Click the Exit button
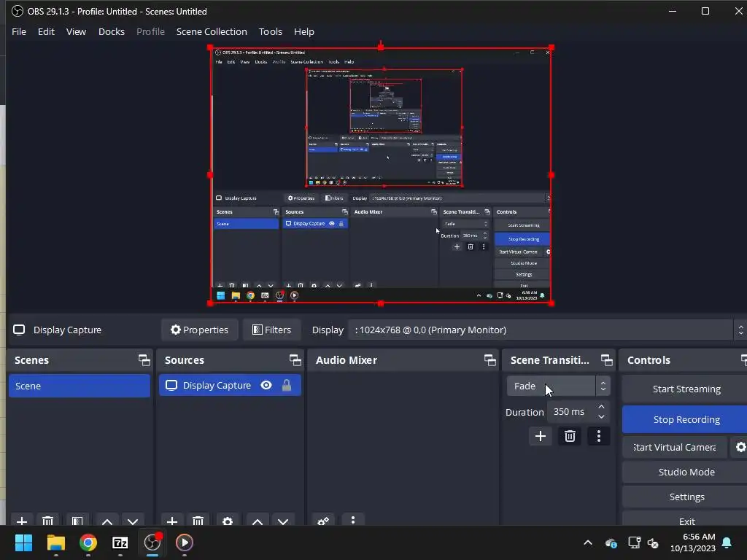The width and height of the screenshot is (747, 560). [686, 520]
